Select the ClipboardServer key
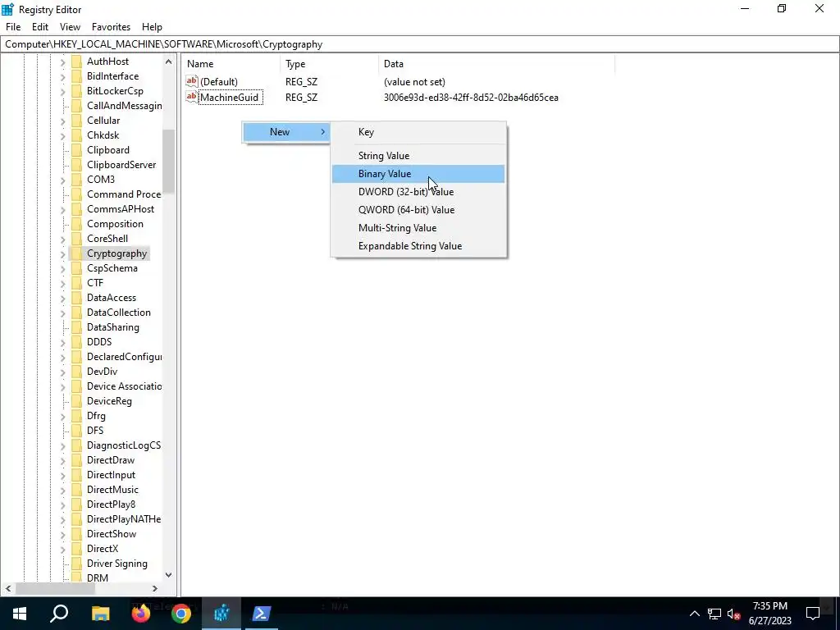840x630 pixels. [121, 165]
